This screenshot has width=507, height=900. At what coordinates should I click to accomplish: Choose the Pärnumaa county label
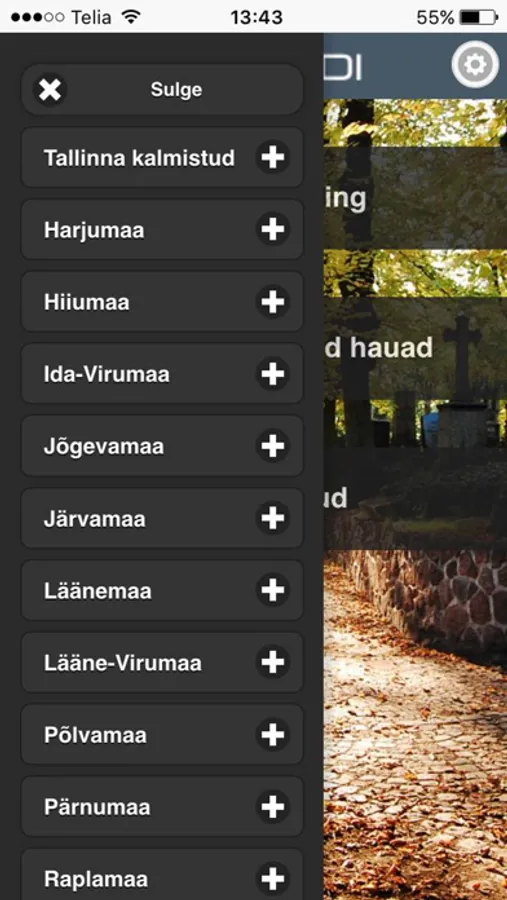coord(97,808)
